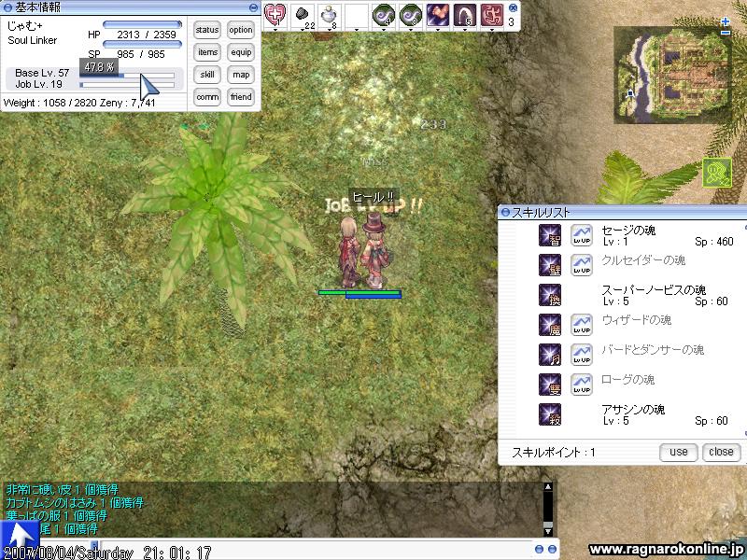747x560 pixels.
Task: Click the red kanji skill hotbar icon
Action: tap(492, 15)
